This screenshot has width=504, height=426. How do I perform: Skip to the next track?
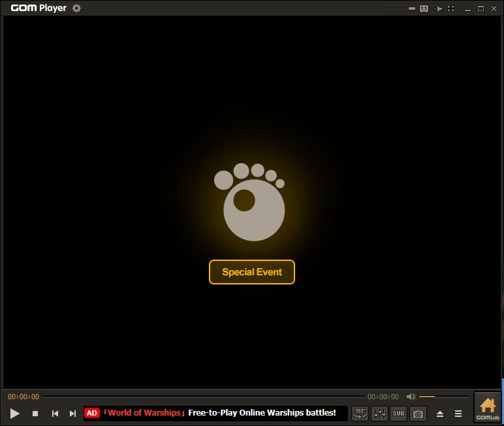click(73, 414)
